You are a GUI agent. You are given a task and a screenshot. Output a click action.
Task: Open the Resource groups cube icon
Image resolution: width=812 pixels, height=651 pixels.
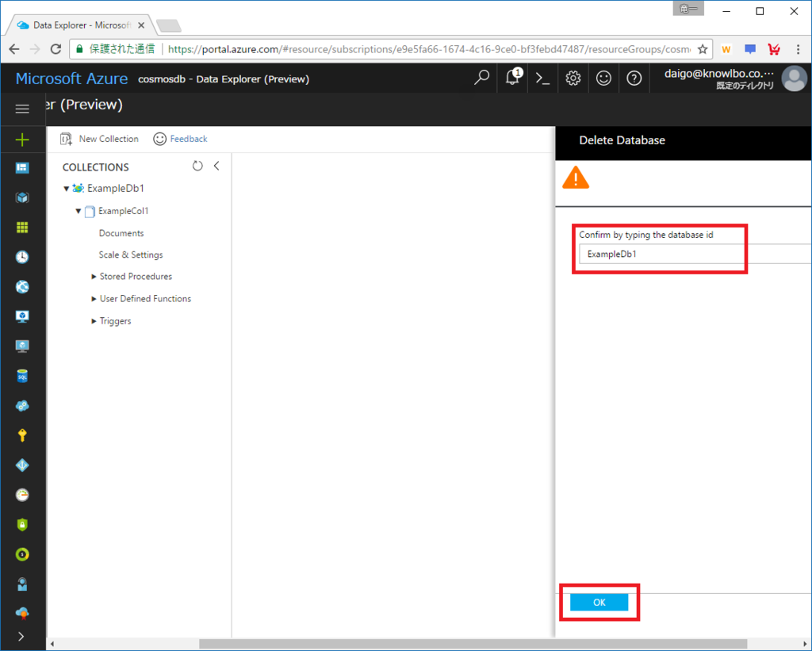coord(22,198)
